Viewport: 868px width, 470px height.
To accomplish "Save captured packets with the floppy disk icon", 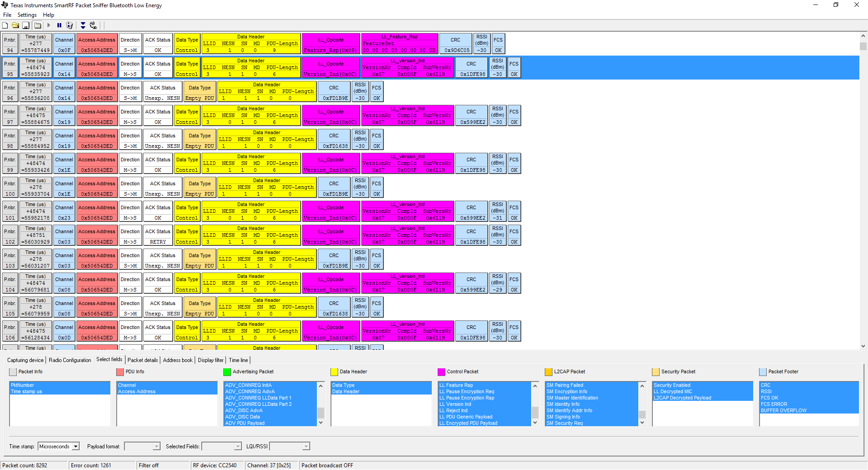I will point(26,25).
